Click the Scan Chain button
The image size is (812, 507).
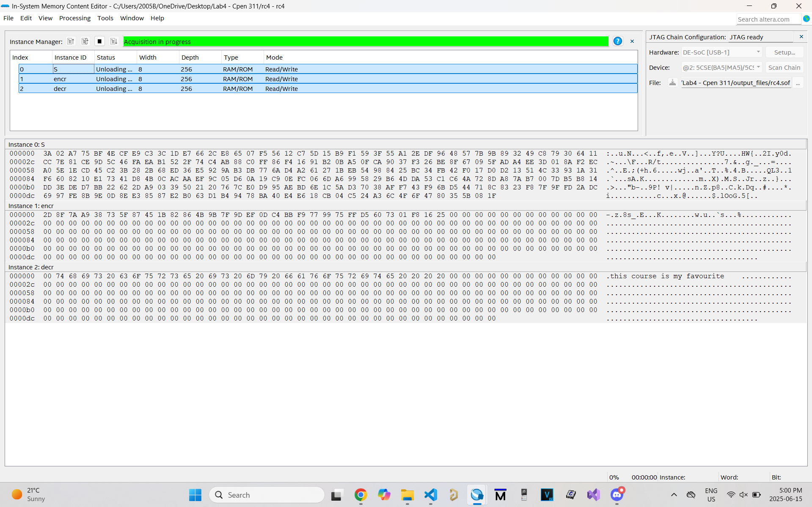pos(784,67)
